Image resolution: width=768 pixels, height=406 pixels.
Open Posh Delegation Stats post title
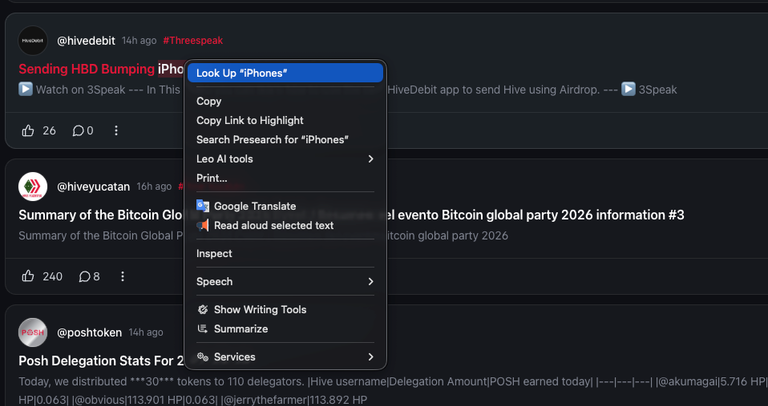pos(101,361)
